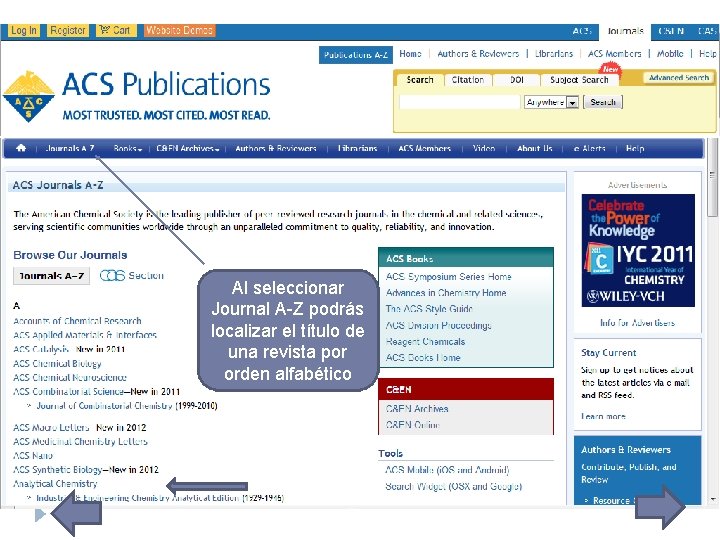720x540 pixels.
Task: Open the Anywhere search scope dropdown
Action: 551,102
